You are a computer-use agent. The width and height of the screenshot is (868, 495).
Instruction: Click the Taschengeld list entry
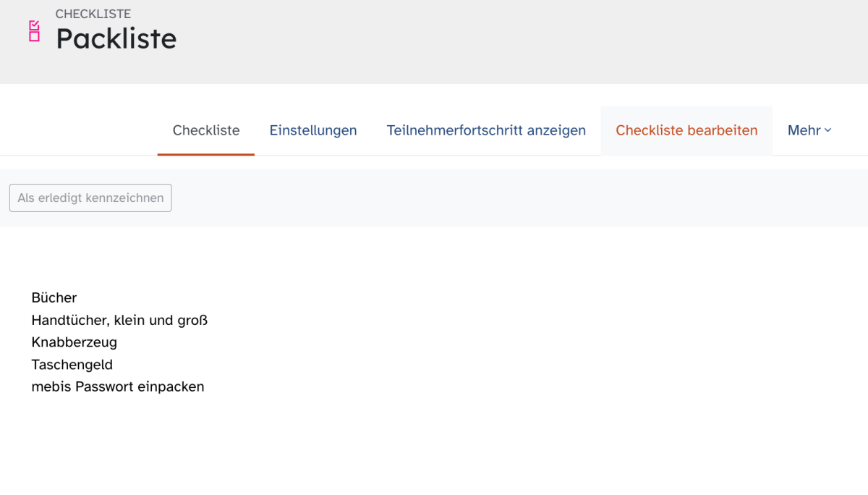pyautogui.click(x=72, y=365)
